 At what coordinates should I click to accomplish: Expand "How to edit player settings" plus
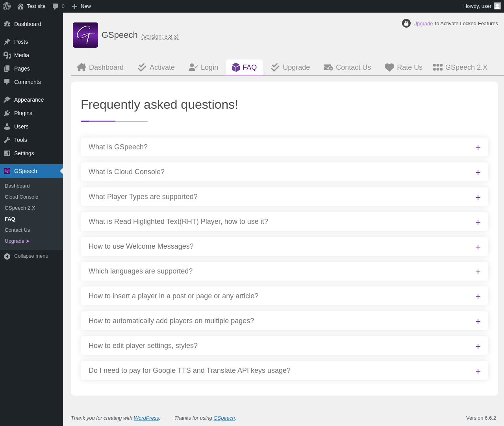point(478,346)
